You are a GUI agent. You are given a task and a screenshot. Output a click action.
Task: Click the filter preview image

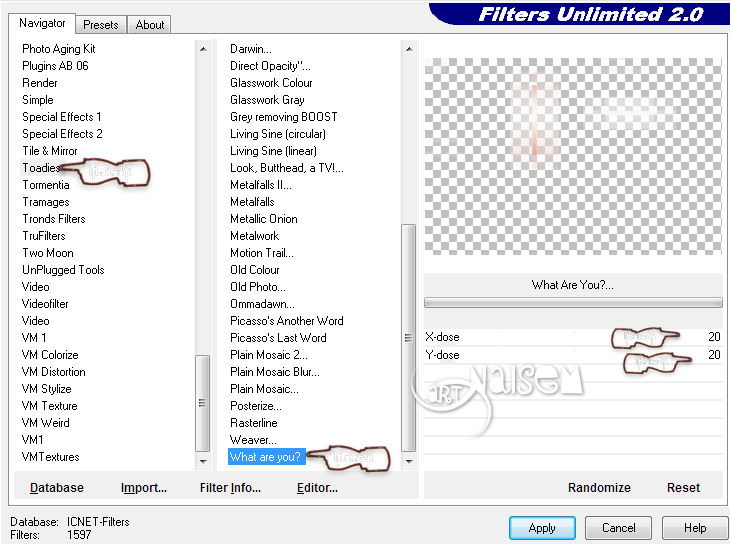coord(573,156)
